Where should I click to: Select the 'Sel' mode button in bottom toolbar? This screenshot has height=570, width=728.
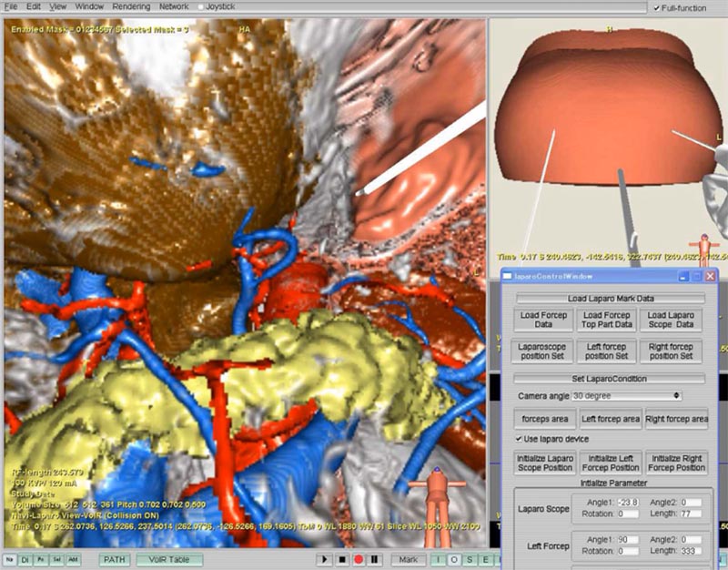56,560
